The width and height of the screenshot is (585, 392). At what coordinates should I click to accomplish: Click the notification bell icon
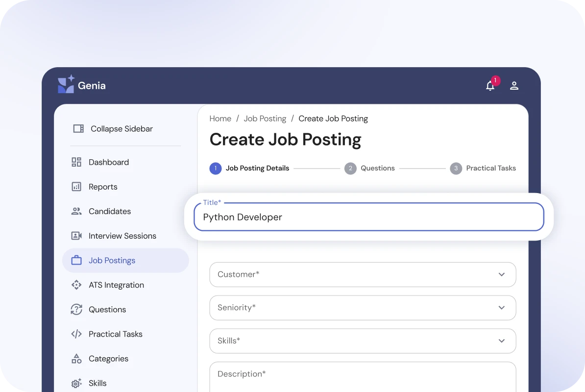pyautogui.click(x=490, y=86)
